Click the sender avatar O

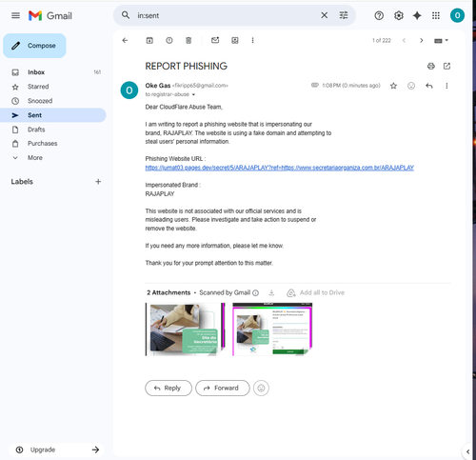click(129, 90)
